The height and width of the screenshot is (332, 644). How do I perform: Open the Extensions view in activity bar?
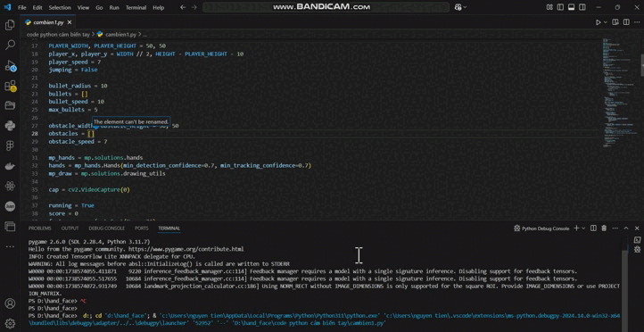click(x=10, y=86)
